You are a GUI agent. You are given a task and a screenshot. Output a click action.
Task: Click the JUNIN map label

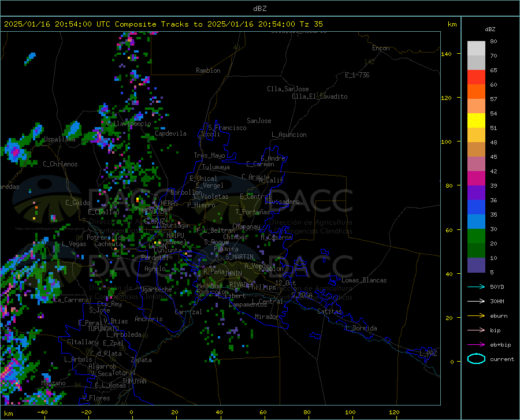(x=233, y=273)
